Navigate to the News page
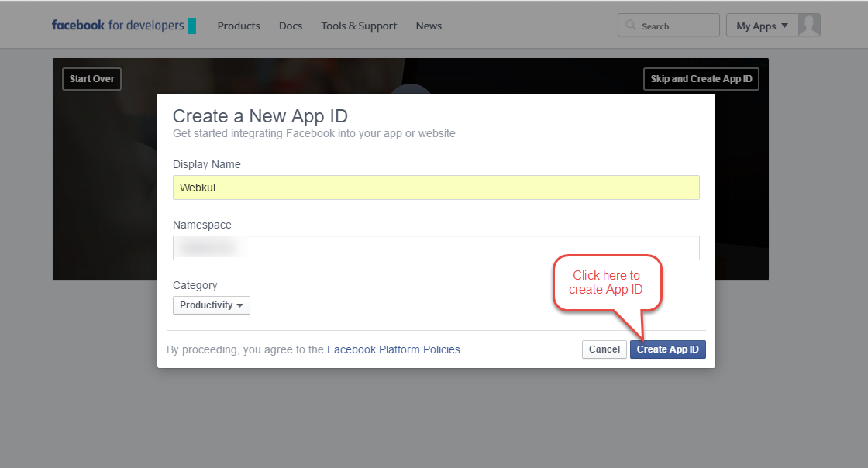 click(429, 26)
